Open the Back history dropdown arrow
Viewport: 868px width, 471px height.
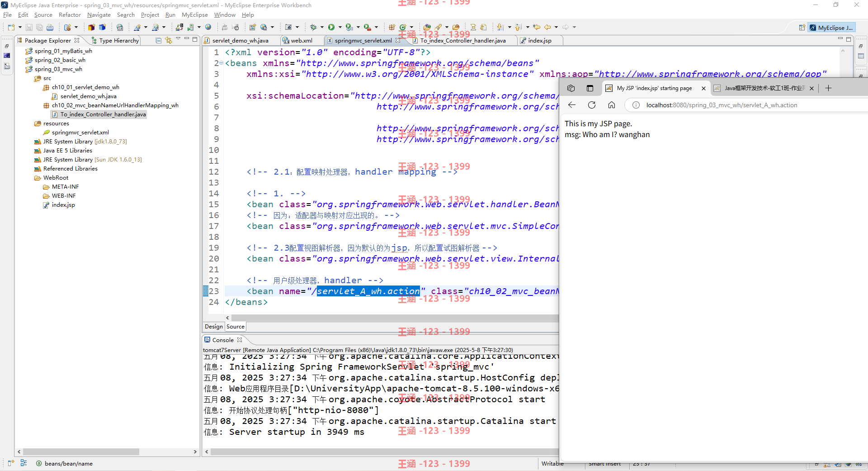[556, 27]
